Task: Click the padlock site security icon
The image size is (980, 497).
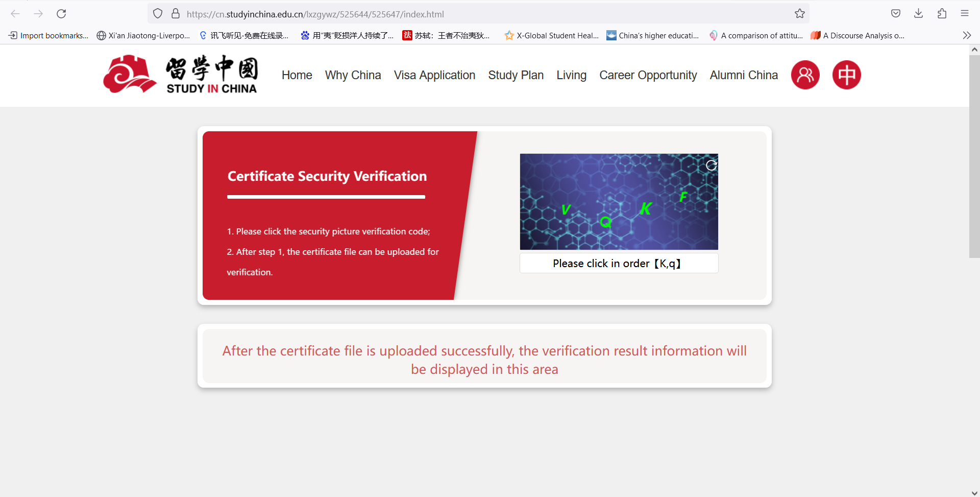Action: click(176, 14)
